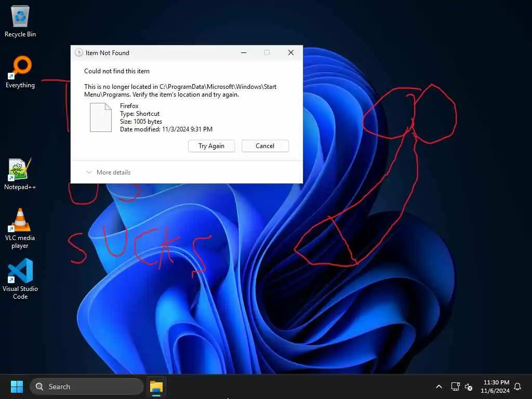
Task: Open File Explorer from the taskbar
Action: tap(156, 387)
